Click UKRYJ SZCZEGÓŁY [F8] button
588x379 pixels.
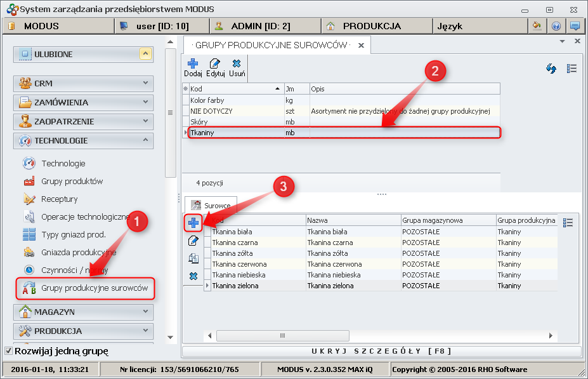[x=381, y=351]
